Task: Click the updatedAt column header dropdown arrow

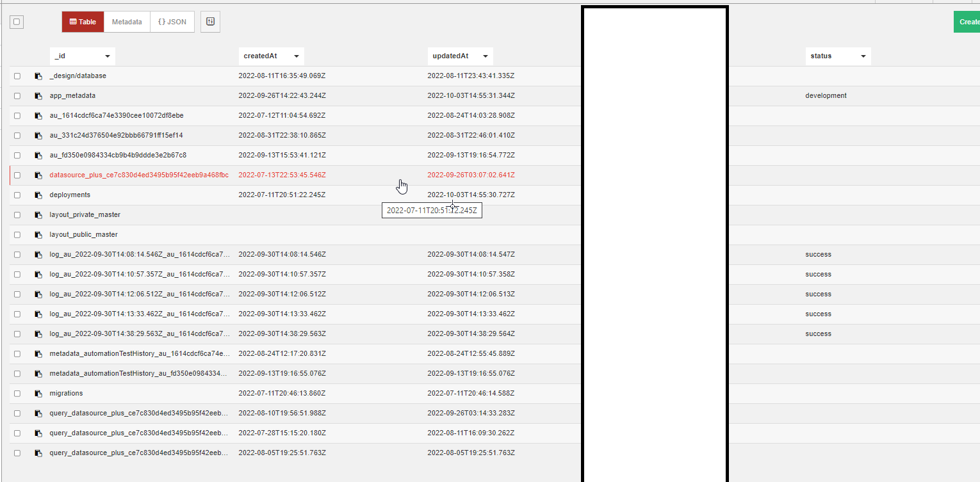Action: [x=486, y=56]
